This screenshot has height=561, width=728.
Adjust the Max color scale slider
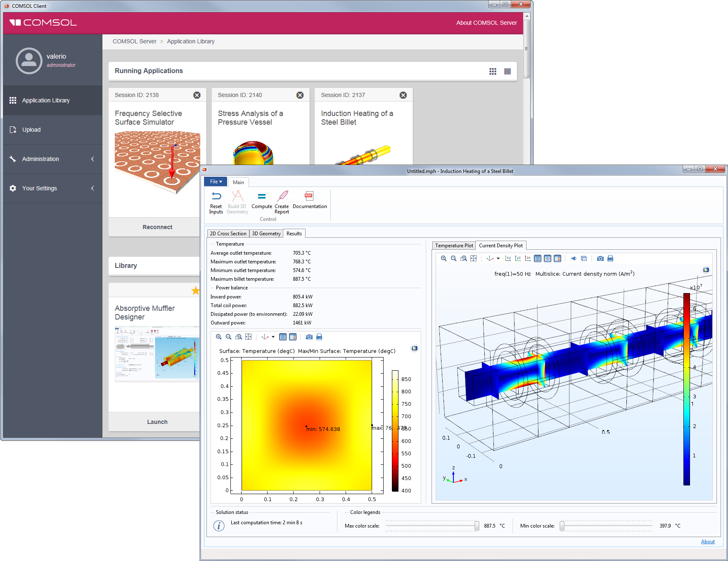coord(477,526)
